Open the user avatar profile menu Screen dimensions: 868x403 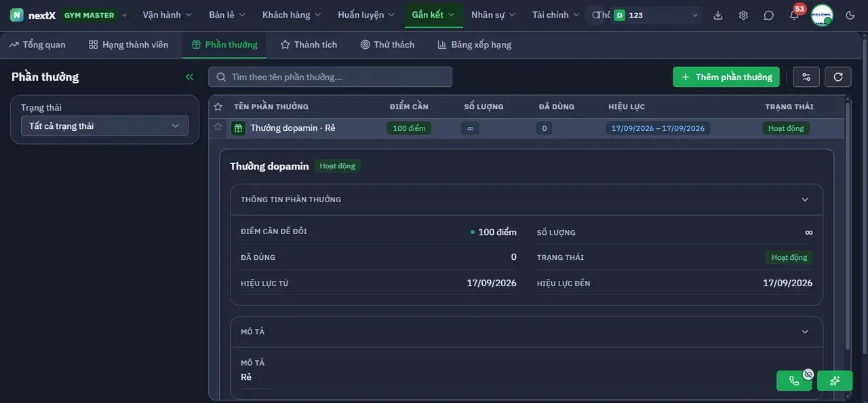pos(822,15)
